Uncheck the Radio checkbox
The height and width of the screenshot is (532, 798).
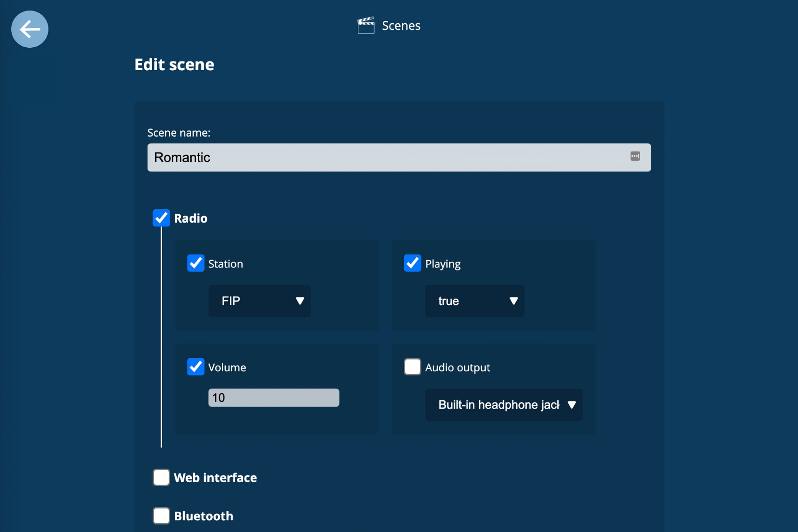tap(161, 218)
